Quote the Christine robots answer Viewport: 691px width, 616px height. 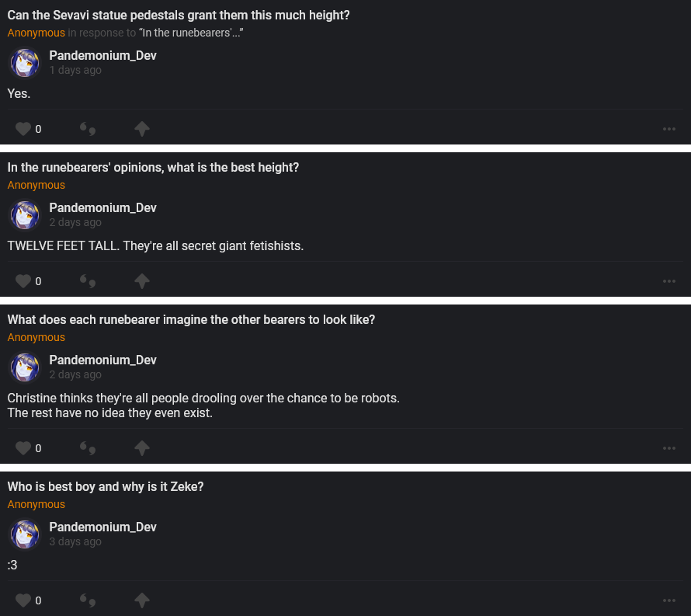point(88,448)
